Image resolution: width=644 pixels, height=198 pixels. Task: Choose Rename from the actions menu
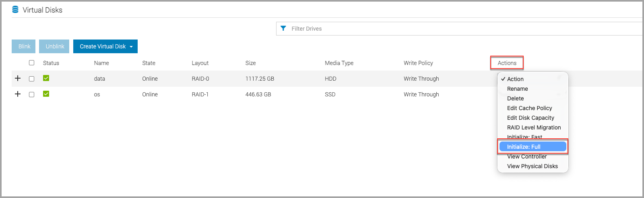[533, 89]
